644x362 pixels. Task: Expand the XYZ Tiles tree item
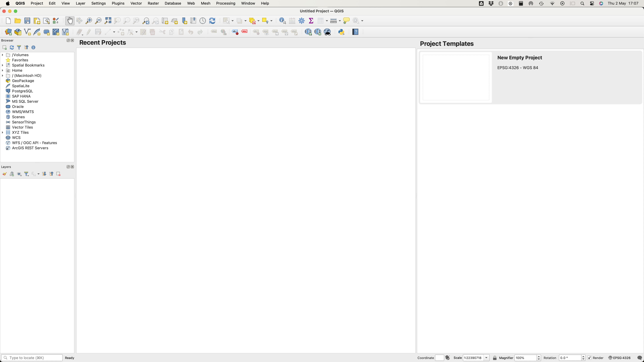(x=2, y=132)
